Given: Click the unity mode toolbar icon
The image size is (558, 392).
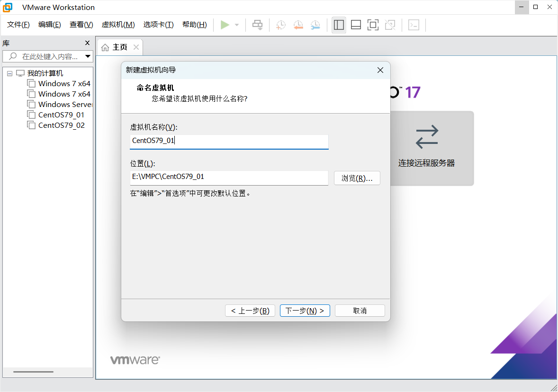Looking at the screenshot, I should click(x=390, y=25).
